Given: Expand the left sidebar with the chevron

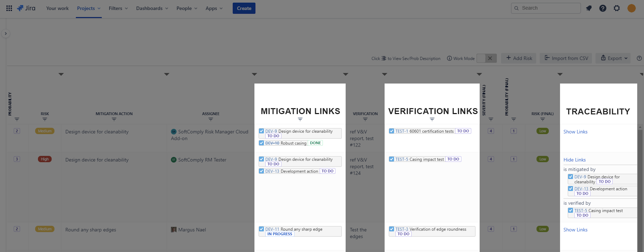Looking at the screenshot, I should tap(6, 33).
